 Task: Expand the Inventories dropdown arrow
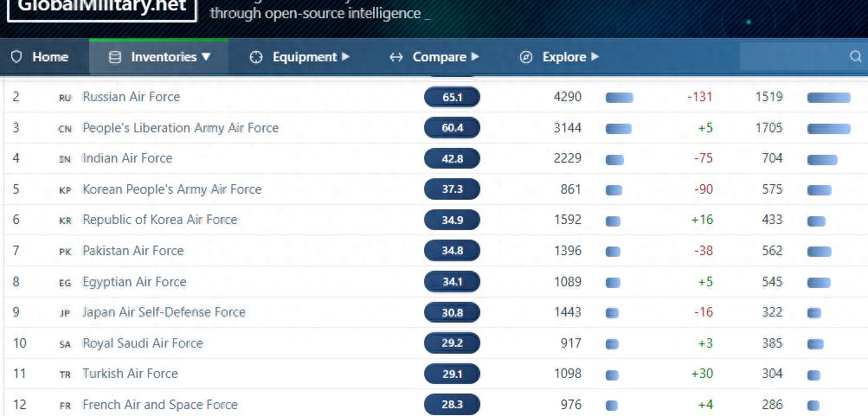(x=206, y=57)
